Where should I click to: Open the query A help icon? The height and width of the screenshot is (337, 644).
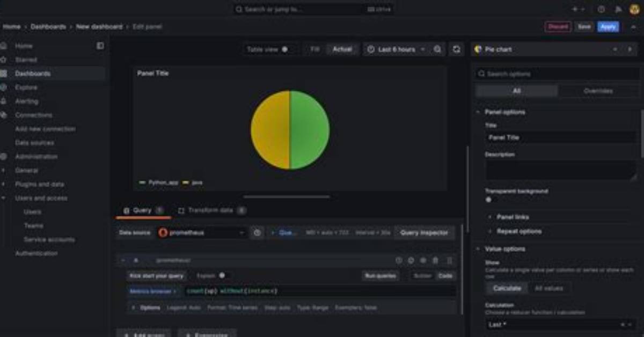click(399, 260)
